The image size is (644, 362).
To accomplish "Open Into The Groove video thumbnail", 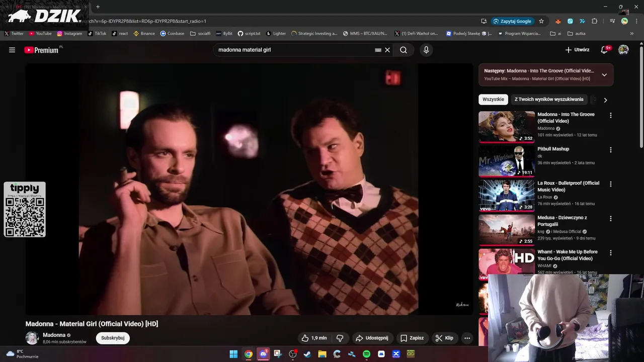I will pyautogui.click(x=507, y=127).
